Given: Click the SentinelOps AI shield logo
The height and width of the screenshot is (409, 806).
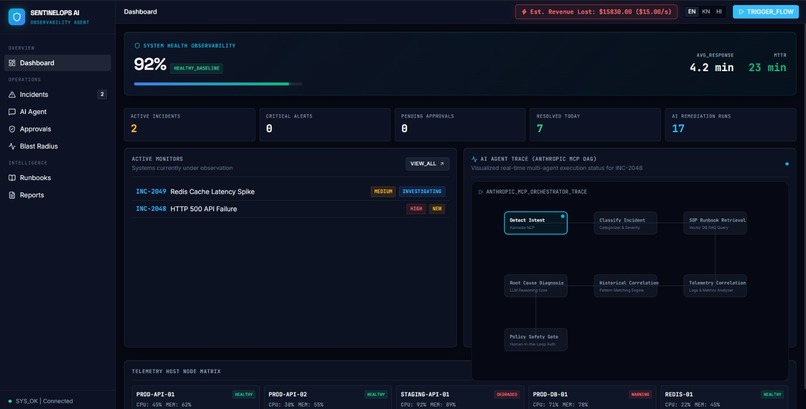Looking at the screenshot, I should coord(16,16).
